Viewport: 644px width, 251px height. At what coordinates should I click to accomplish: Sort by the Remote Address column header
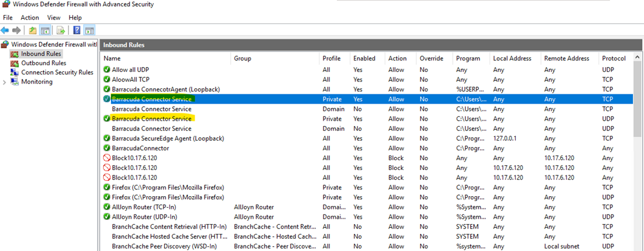570,58
